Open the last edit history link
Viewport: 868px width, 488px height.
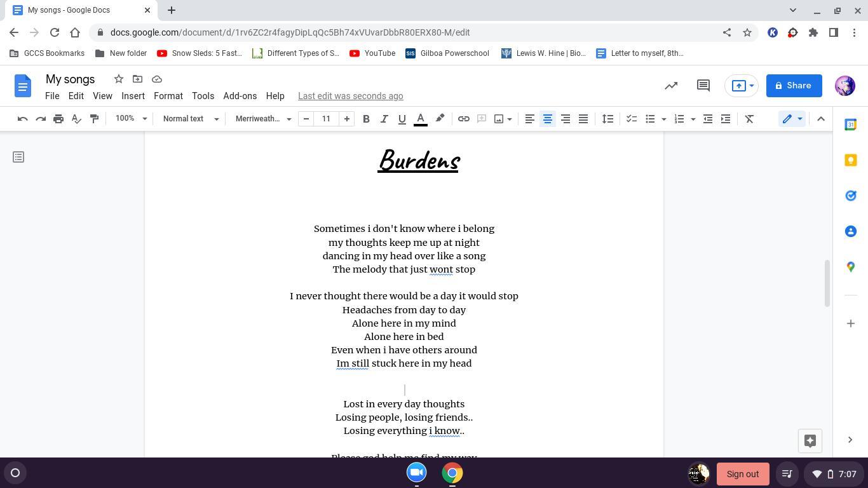(351, 96)
